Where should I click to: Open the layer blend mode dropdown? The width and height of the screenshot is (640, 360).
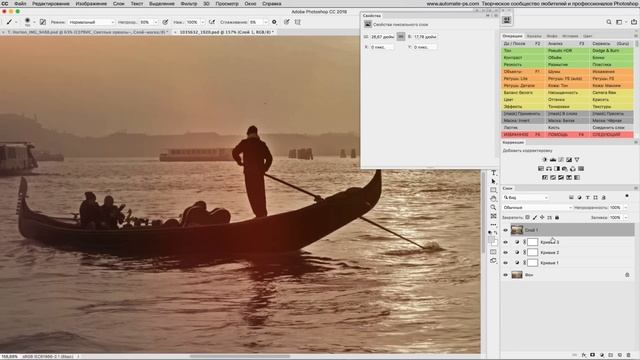(x=537, y=208)
